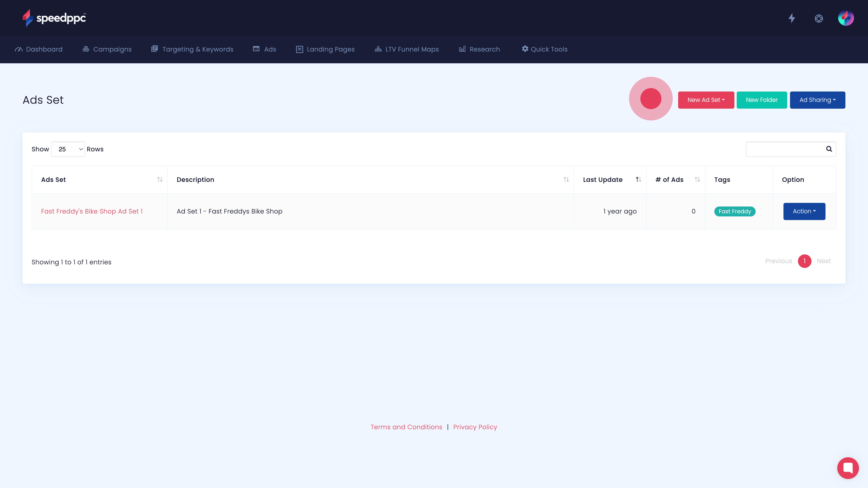Open the Show 25 rows selector
The height and width of the screenshot is (488, 868).
[68, 149]
